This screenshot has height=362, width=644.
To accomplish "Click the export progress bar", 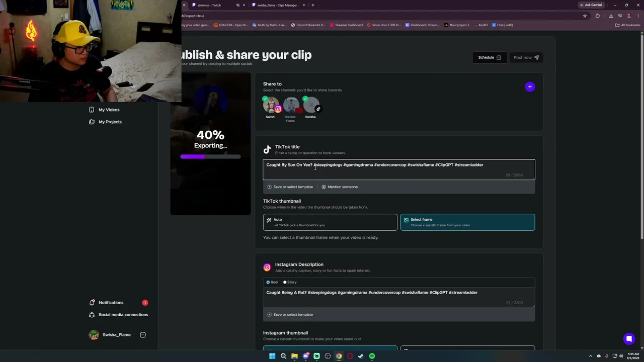I will pos(210,157).
